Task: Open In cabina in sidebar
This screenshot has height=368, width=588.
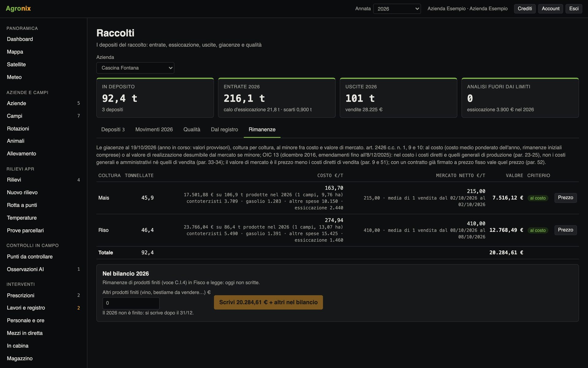Action: (x=43, y=346)
